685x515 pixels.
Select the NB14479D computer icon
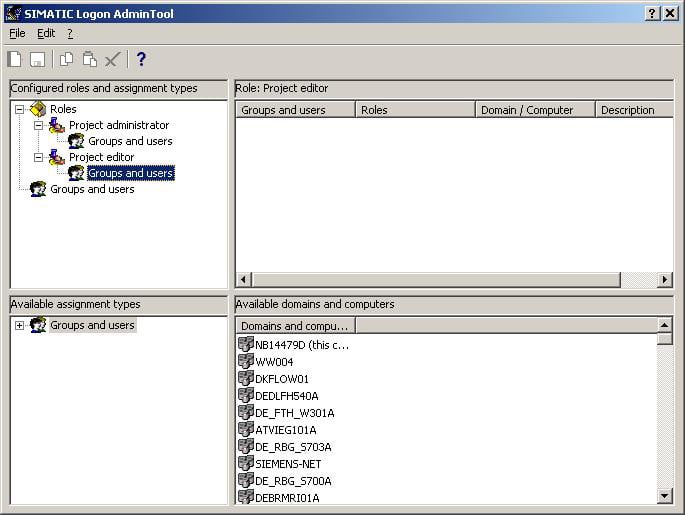click(x=246, y=345)
